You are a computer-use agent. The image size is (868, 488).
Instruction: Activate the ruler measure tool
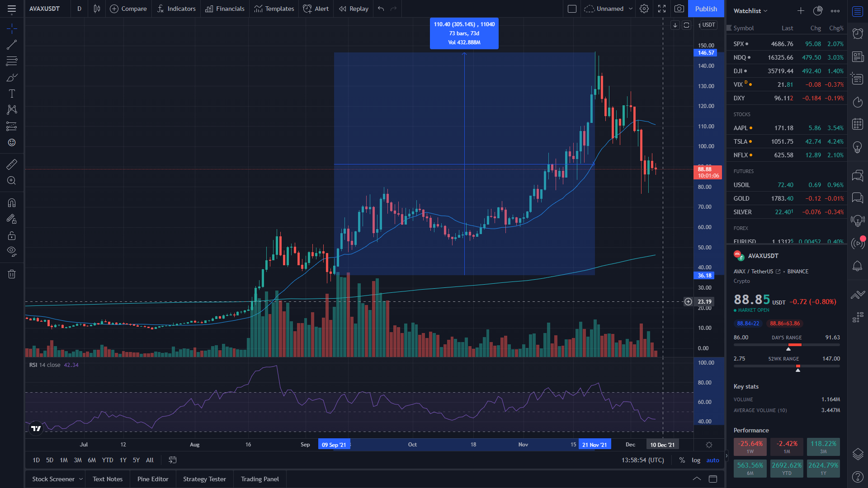(12, 164)
